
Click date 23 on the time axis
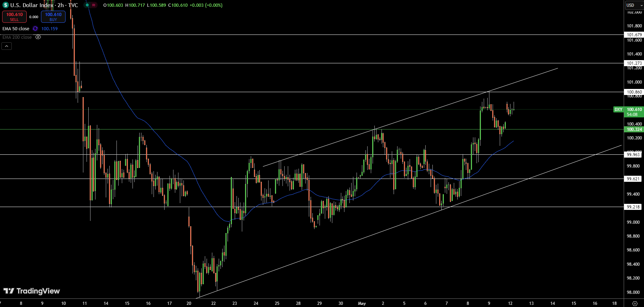click(235, 303)
